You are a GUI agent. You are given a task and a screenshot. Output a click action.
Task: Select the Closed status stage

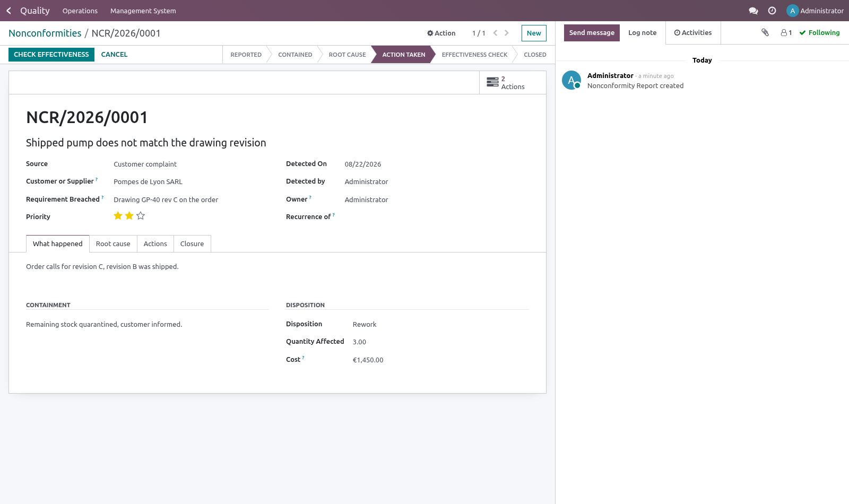(x=535, y=55)
